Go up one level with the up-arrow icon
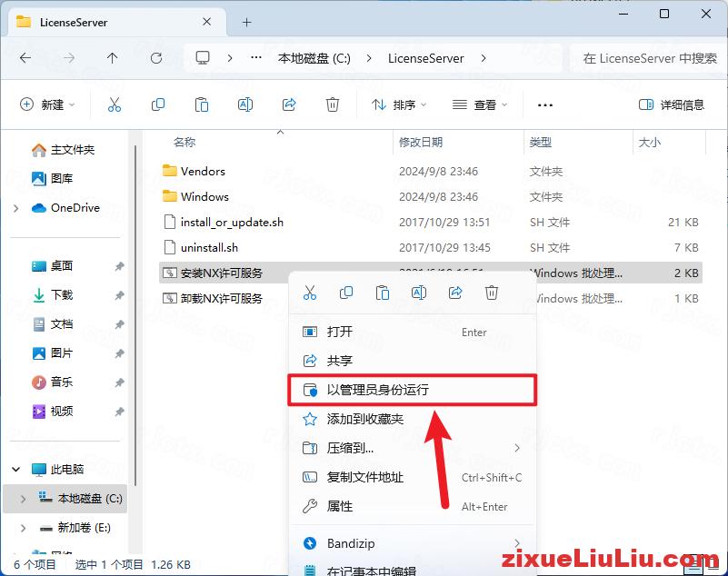728x576 pixels. coord(111,58)
